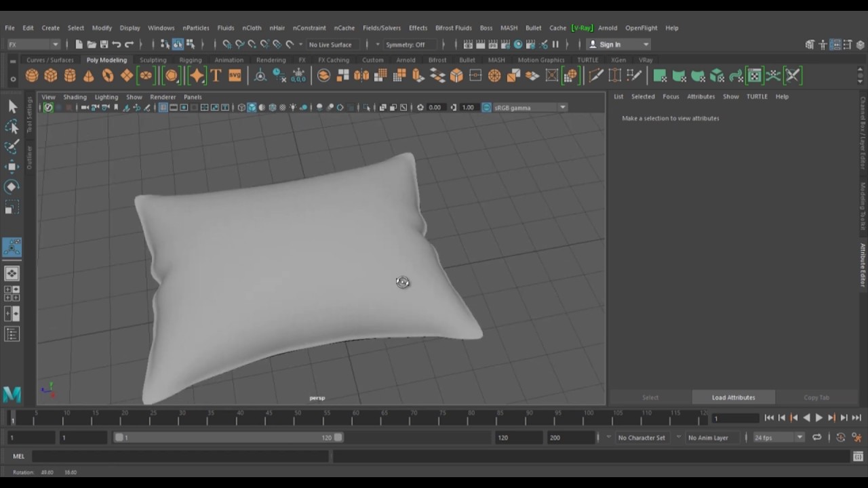Create polygon Type text with the T icon
Image resolution: width=868 pixels, height=488 pixels.
pyautogui.click(x=216, y=75)
